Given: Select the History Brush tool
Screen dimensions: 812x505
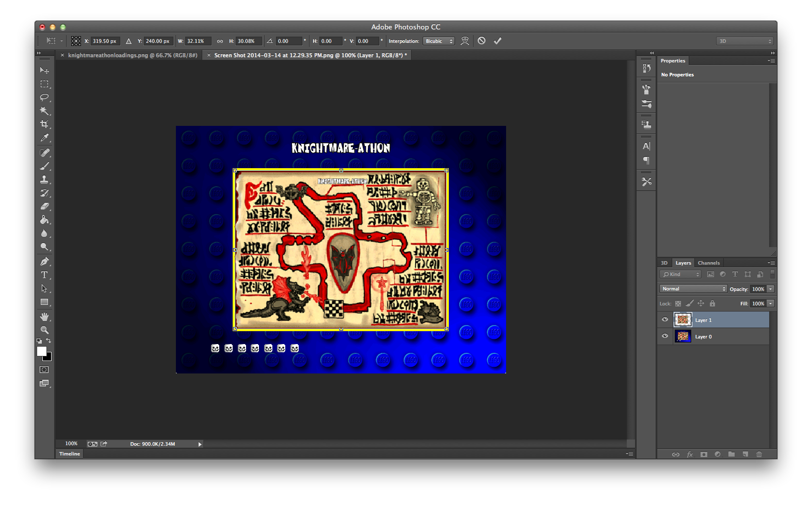Looking at the screenshot, I should tap(44, 193).
